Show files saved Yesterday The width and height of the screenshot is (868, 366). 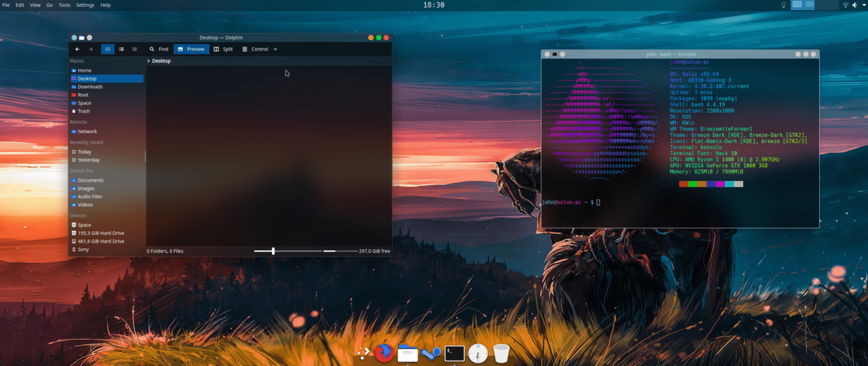coord(106,160)
